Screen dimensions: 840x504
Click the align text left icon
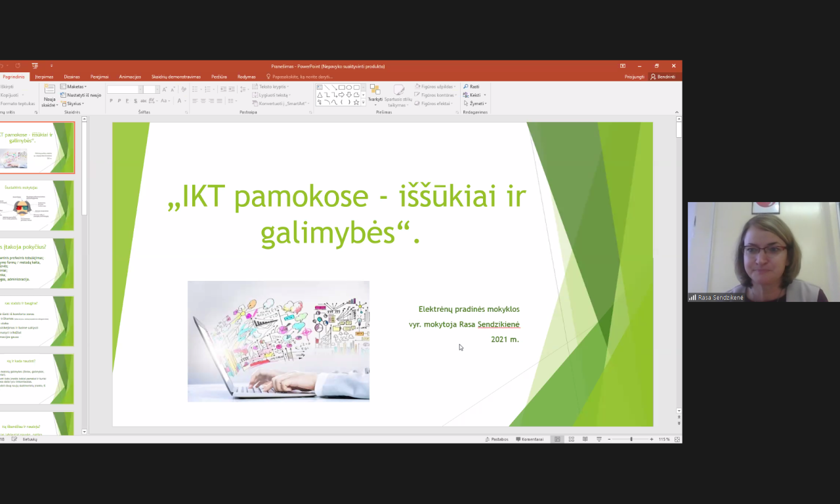(x=195, y=101)
